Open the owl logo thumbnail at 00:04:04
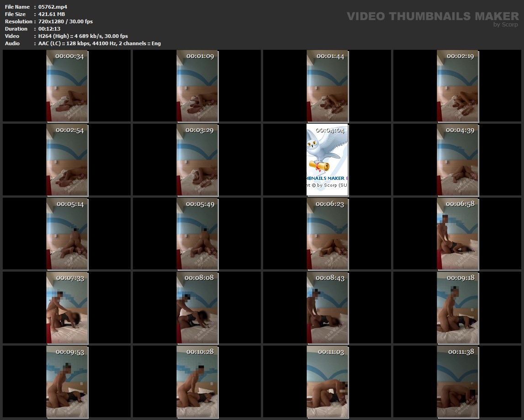The height and width of the screenshot is (420, 524). tap(328, 160)
